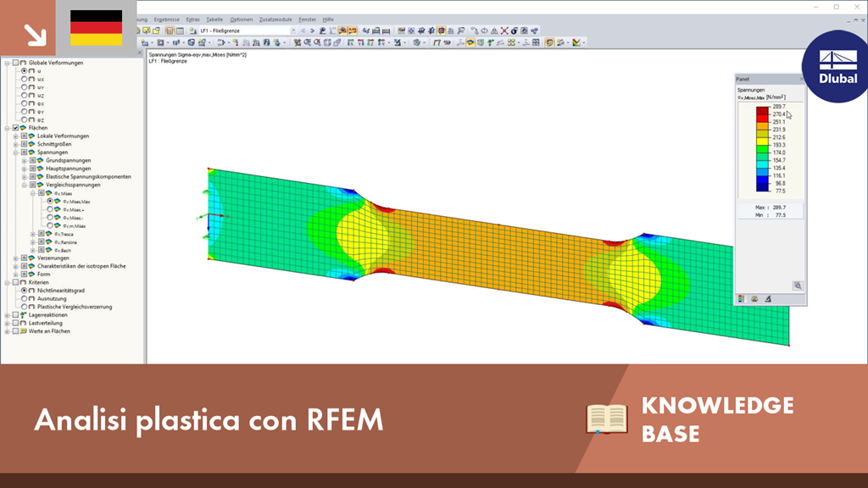The width and height of the screenshot is (868, 488).
Task: Expand Schnittgrößen tree node
Action: (15, 144)
